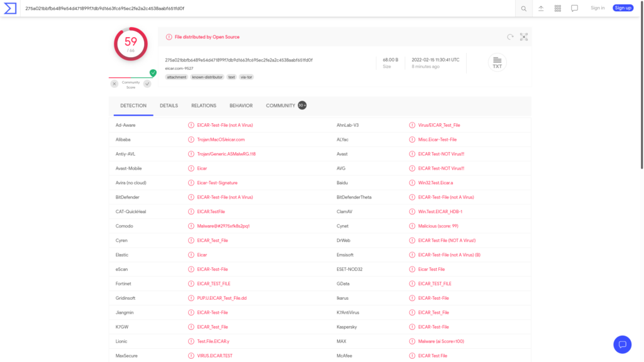Switch to the COMMUNITY tab
The width and height of the screenshot is (644, 362).
pyautogui.click(x=286, y=106)
